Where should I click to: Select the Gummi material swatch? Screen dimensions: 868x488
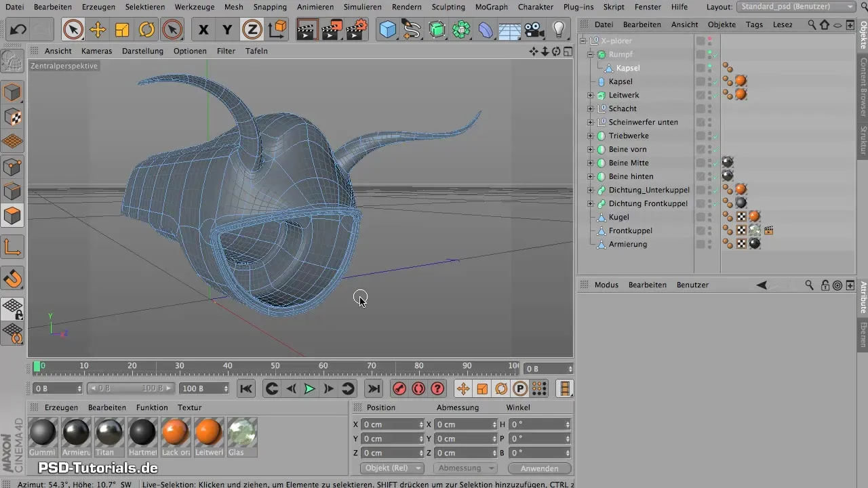pyautogui.click(x=43, y=436)
